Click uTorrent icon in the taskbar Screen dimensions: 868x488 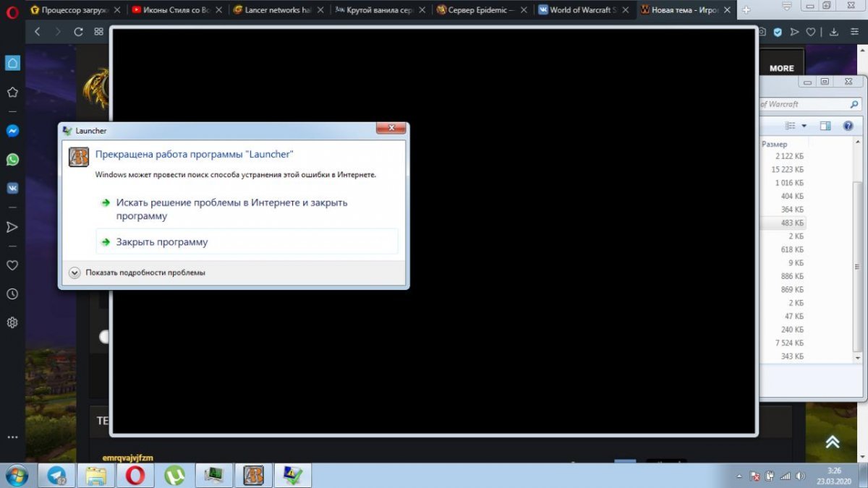click(174, 475)
